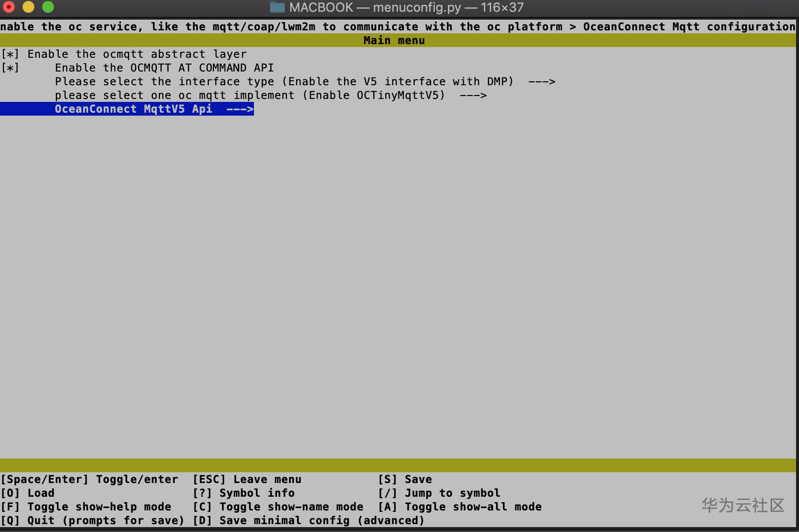Click the highlighted 'OceanConnect MqttV5 Api' entry
Screen dimensions: 799x532
click(x=134, y=109)
